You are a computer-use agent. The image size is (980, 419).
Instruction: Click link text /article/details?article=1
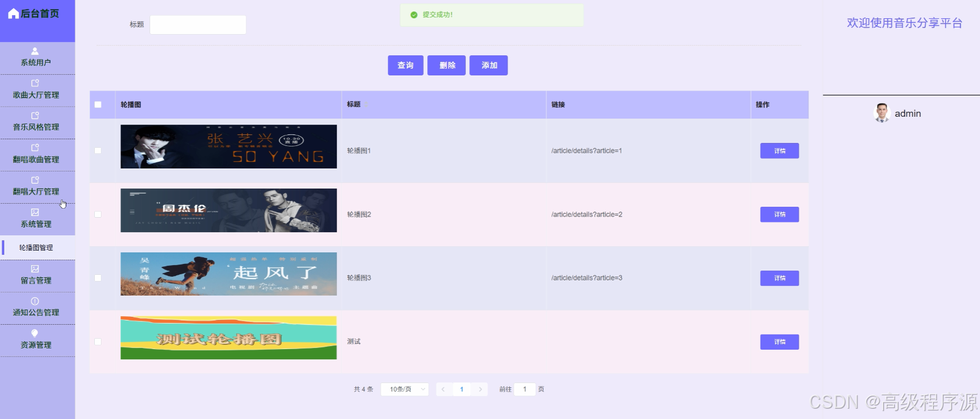[587, 151]
